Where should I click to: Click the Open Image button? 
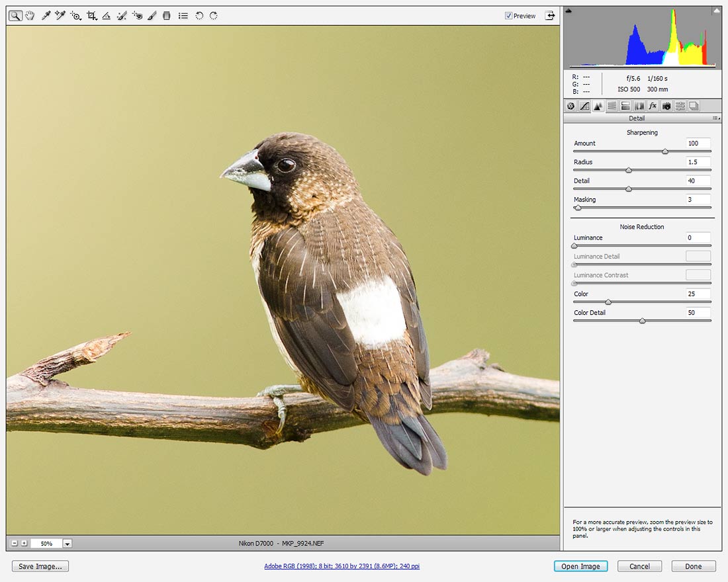580,566
